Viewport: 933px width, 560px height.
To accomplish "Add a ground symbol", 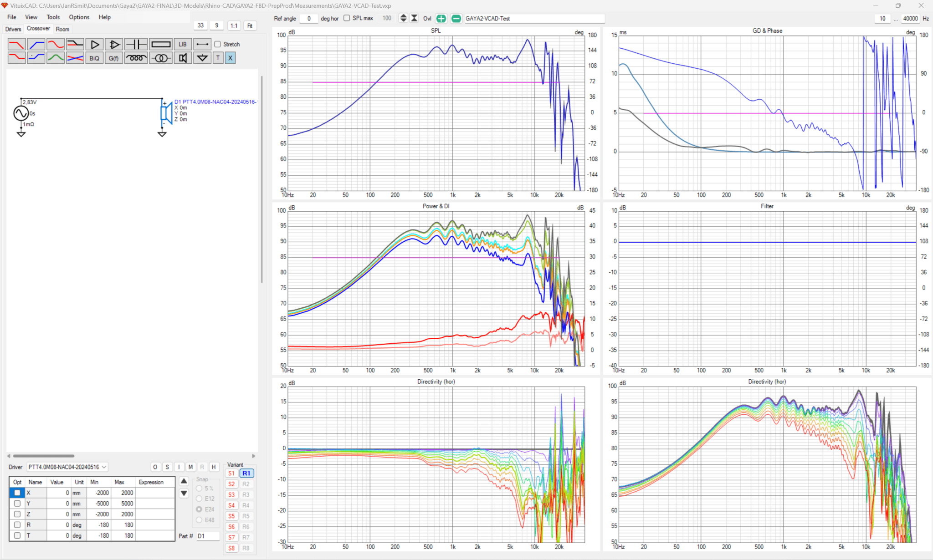I will click(x=202, y=58).
